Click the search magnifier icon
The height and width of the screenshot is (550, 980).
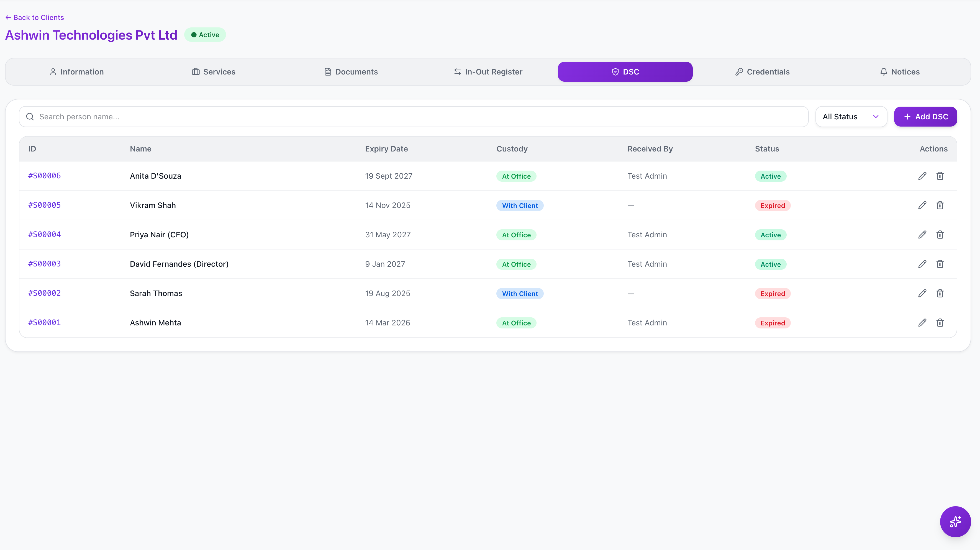click(30, 117)
